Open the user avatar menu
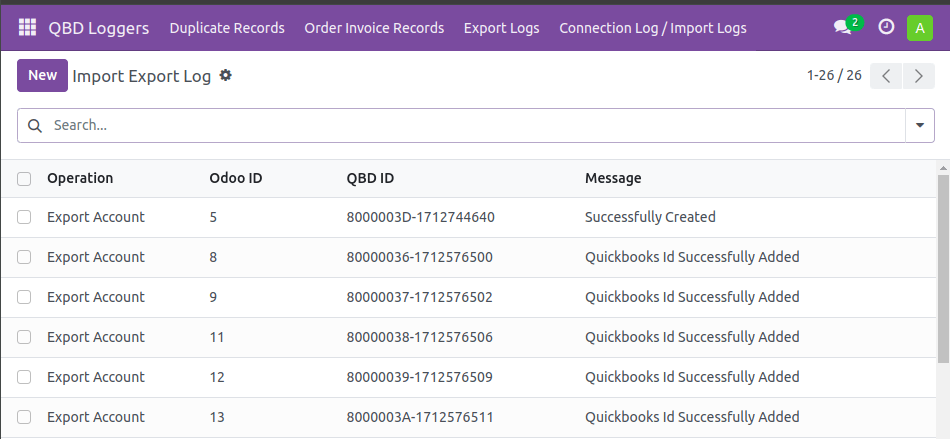 (x=920, y=28)
